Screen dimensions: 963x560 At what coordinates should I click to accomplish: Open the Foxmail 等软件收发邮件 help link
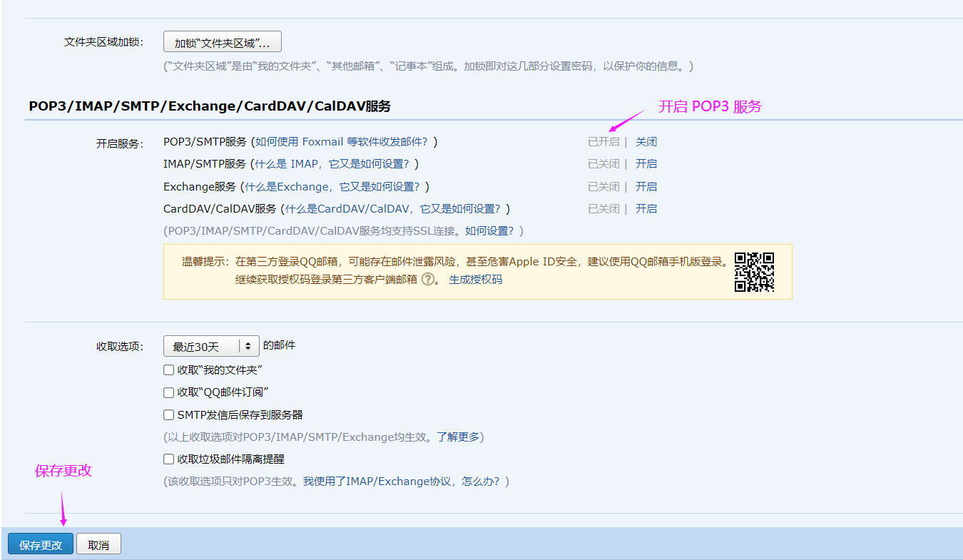tap(344, 141)
